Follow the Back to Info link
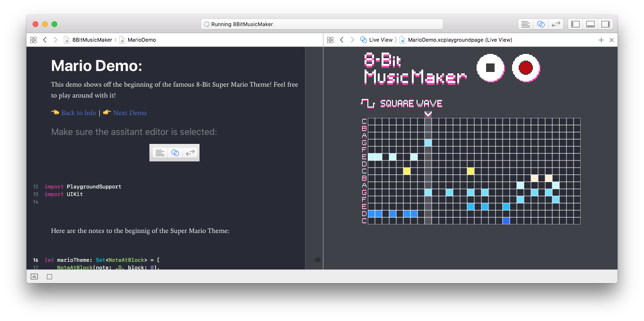The width and height of the screenshot is (644, 321). tap(78, 113)
